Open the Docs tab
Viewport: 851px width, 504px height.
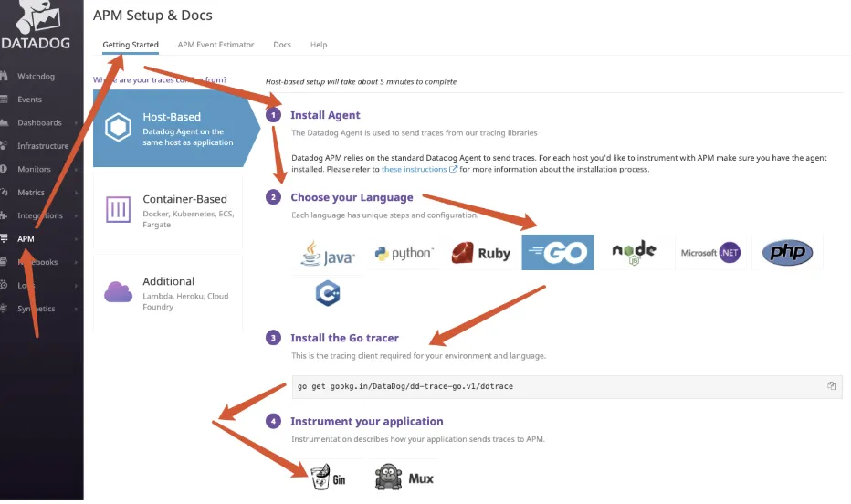coord(282,45)
